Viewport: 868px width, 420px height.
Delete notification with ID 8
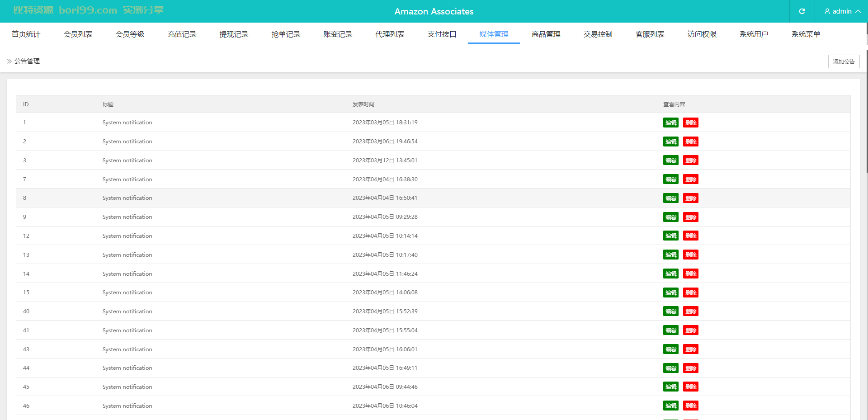click(691, 198)
